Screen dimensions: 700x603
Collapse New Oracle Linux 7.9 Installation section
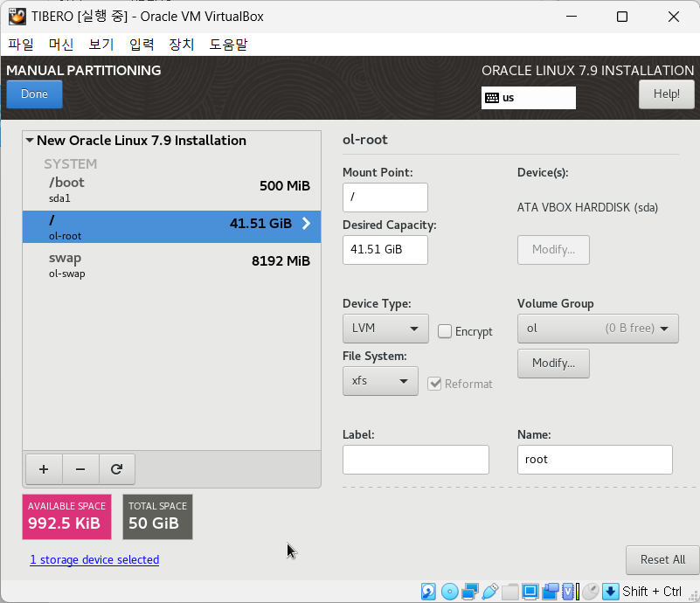point(30,140)
